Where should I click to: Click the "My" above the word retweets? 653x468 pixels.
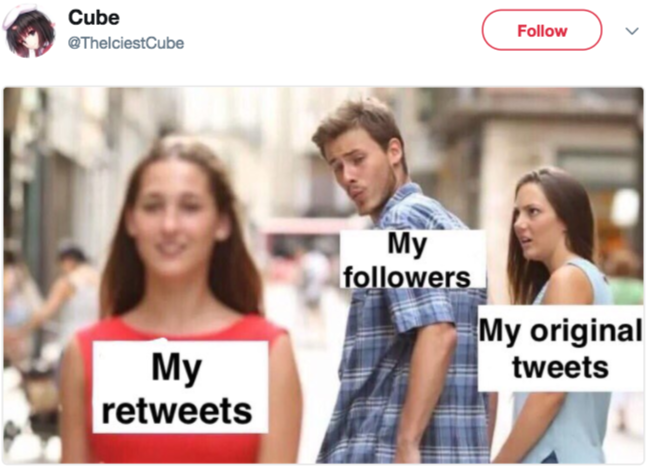tap(177, 368)
